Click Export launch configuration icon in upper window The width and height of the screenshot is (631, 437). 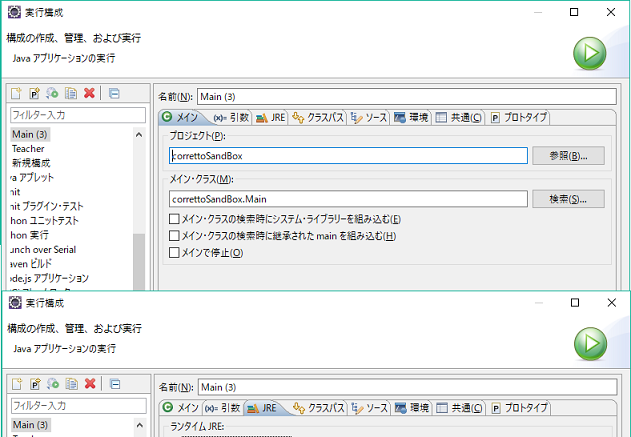click(x=52, y=93)
